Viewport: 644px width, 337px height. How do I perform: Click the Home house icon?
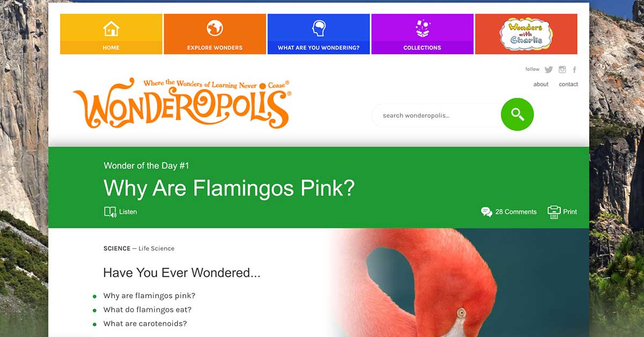click(x=111, y=28)
